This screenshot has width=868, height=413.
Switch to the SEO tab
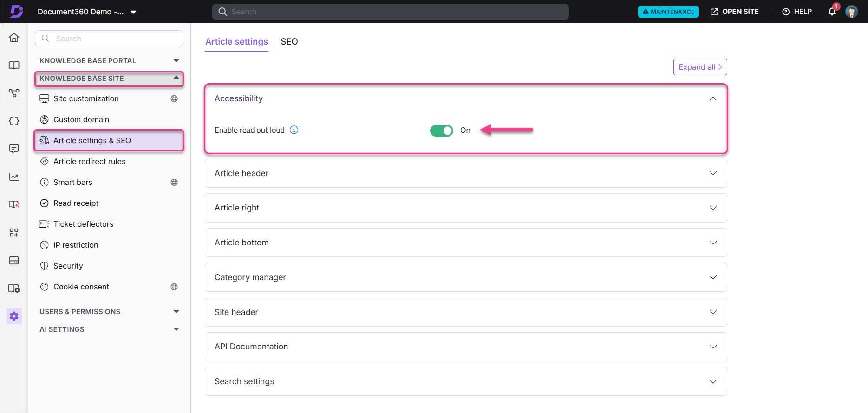289,42
